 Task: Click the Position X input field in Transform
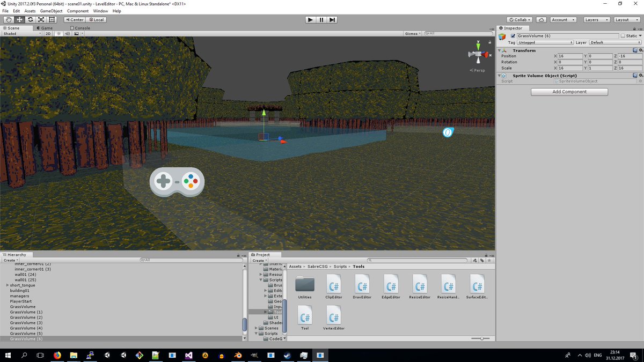tap(570, 56)
